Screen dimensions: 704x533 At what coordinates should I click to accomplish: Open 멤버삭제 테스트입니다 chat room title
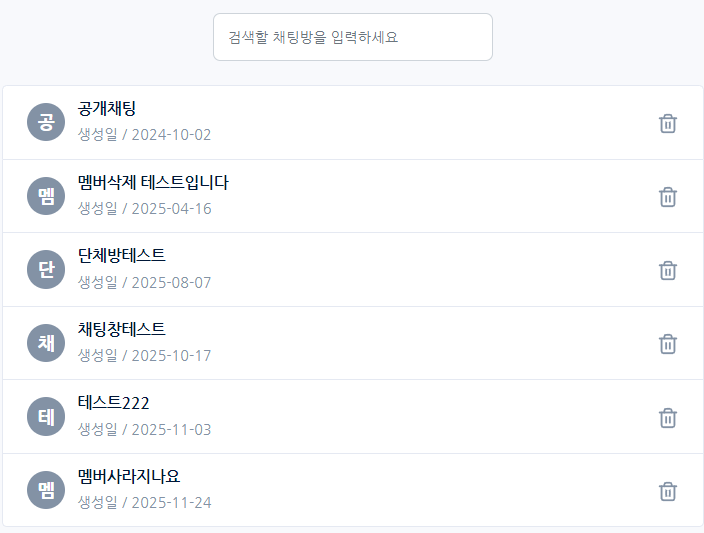coord(153,182)
